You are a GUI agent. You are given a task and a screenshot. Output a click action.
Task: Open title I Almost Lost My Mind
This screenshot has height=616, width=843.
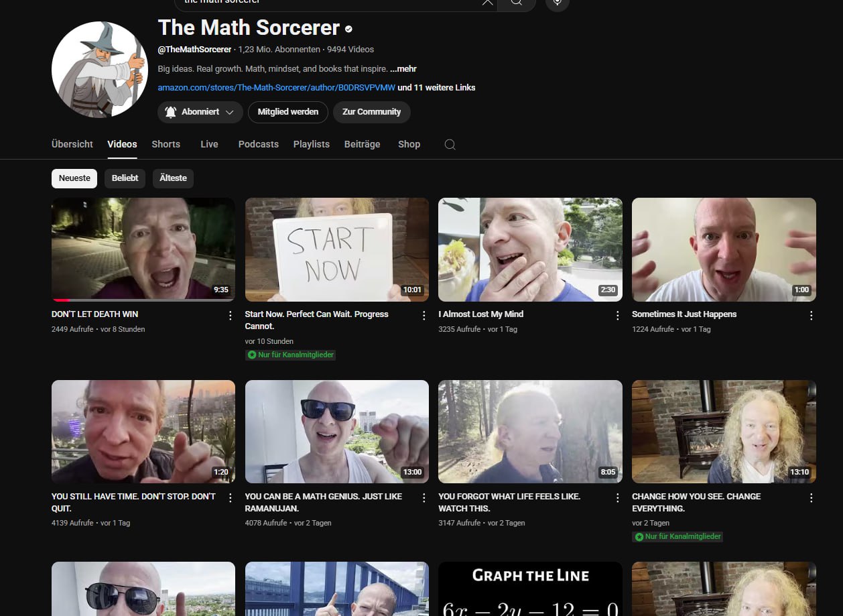(x=480, y=314)
